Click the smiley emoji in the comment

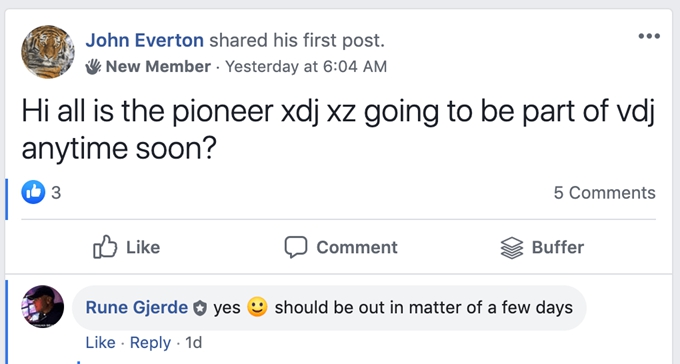pyautogui.click(x=257, y=307)
